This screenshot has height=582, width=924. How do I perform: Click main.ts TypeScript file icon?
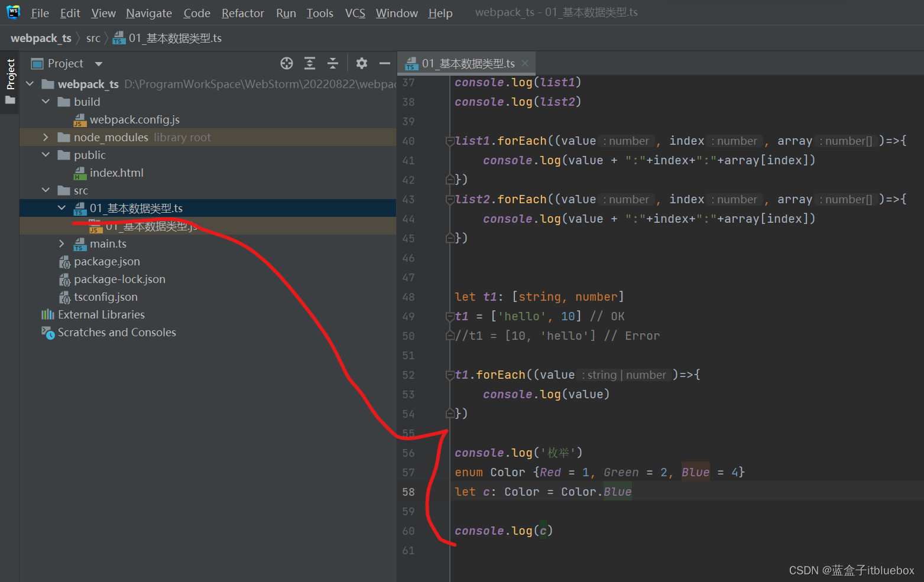point(80,244)
